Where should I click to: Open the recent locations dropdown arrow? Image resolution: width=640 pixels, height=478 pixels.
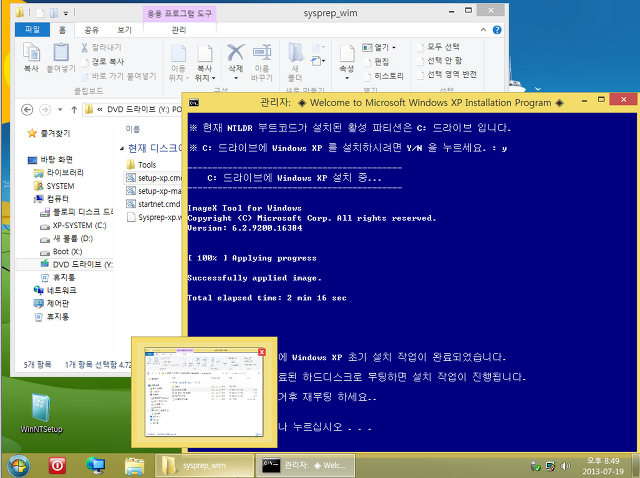click(60, 109)
